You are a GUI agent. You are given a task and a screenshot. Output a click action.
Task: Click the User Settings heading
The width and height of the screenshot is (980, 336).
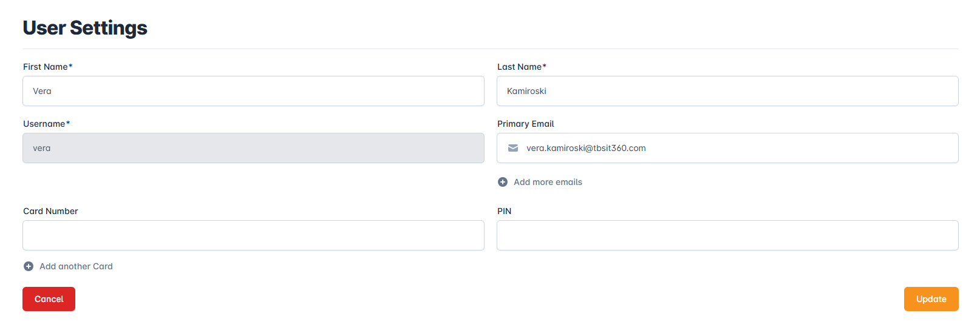[85, 28]
